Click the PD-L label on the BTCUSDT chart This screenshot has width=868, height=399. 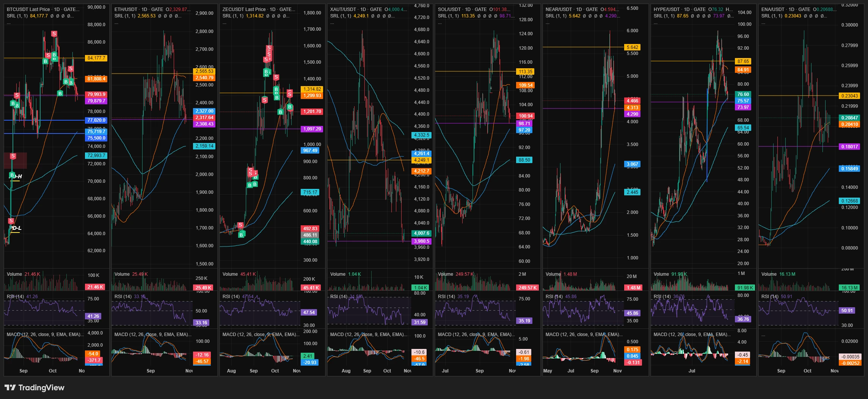coord(16,228)
